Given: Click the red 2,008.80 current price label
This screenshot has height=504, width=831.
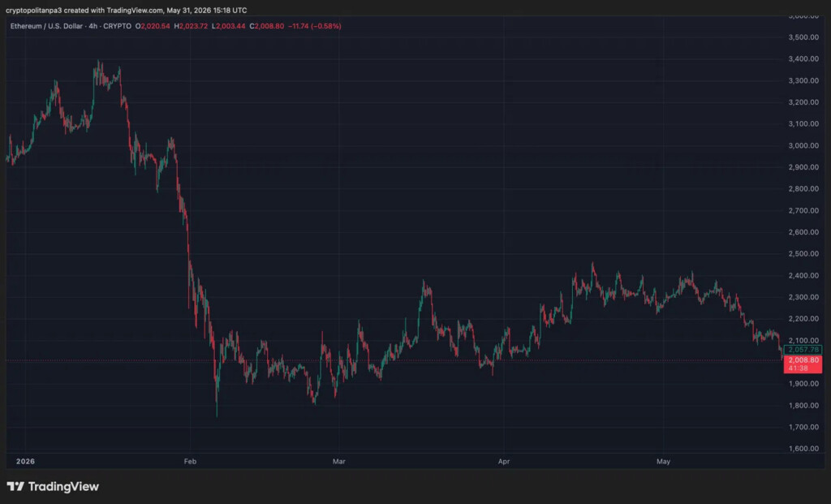Looking at the screenshot, I should coord(803,360).
